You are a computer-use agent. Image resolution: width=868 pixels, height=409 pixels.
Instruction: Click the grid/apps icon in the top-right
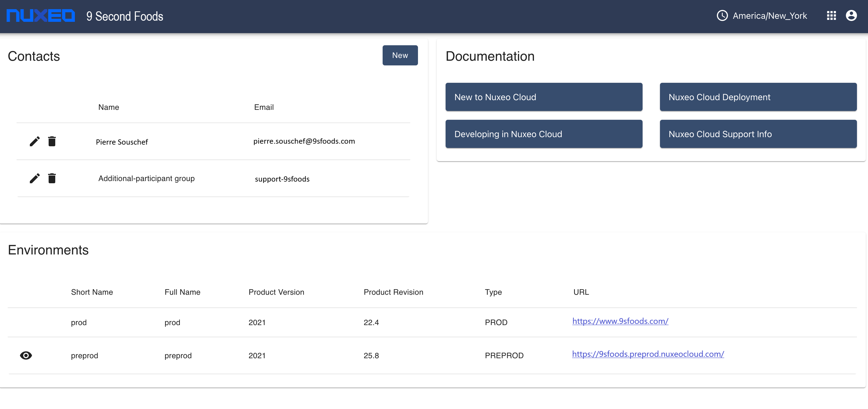coord(833,15)
